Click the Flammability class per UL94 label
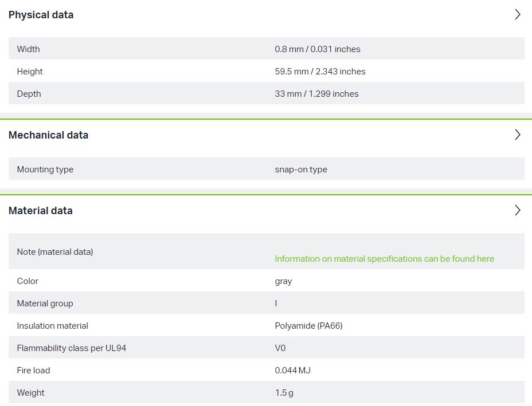Image resolution: width=532 pixels, height=406 pixels. pyautogui.click(x=72, y=348)
